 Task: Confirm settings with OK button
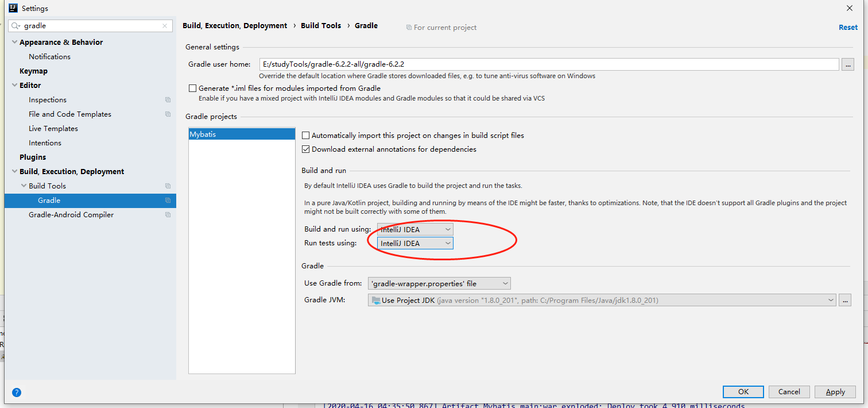(743, 392)
